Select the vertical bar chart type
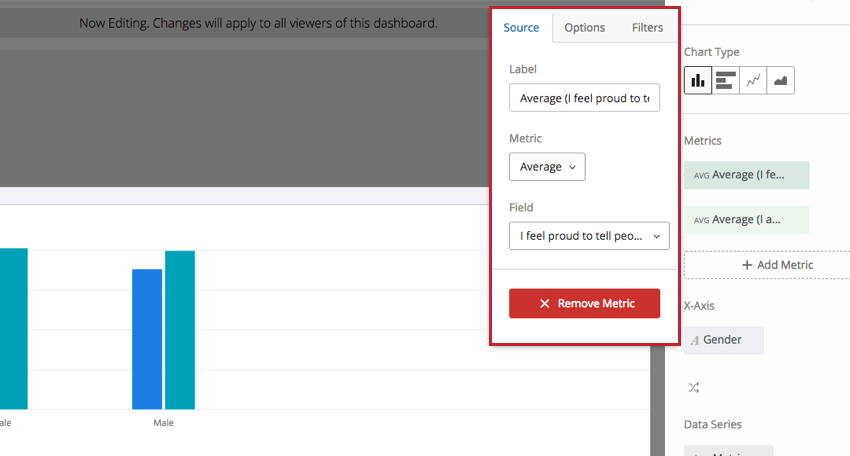Viewport: 850px width, 456px height. [x=698, y=80]
